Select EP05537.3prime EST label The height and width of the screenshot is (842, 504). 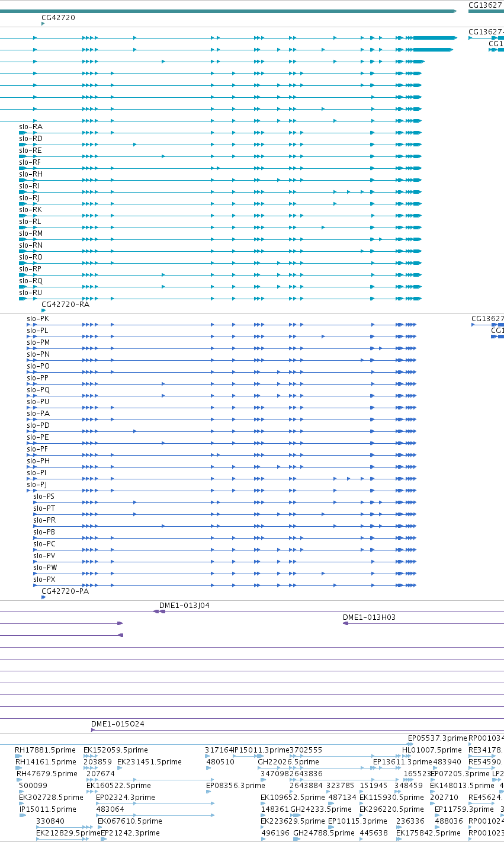pos(438,738)
